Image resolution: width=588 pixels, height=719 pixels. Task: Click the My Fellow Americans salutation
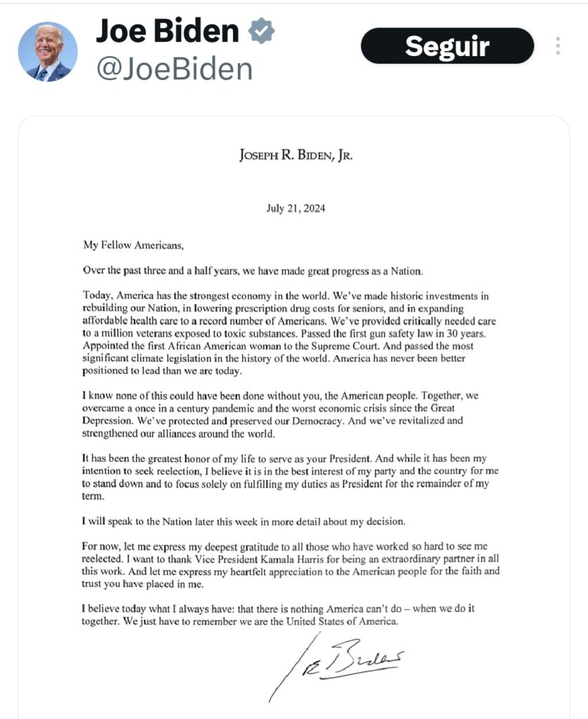pos(133,245)
